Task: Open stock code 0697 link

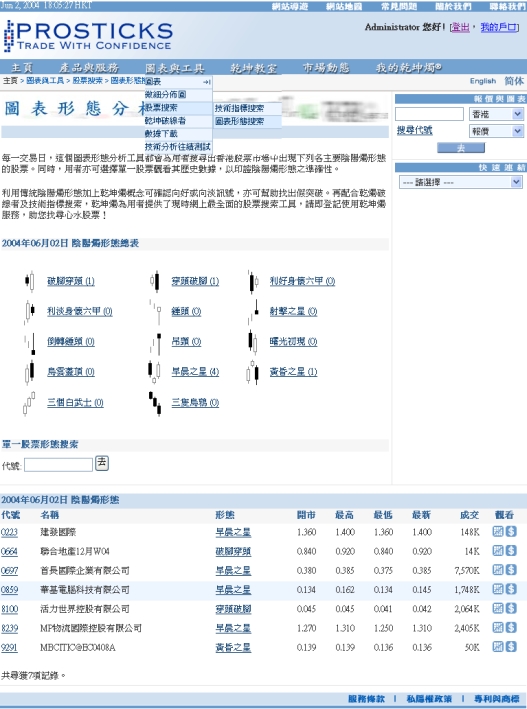Action: tap(9, 571)
